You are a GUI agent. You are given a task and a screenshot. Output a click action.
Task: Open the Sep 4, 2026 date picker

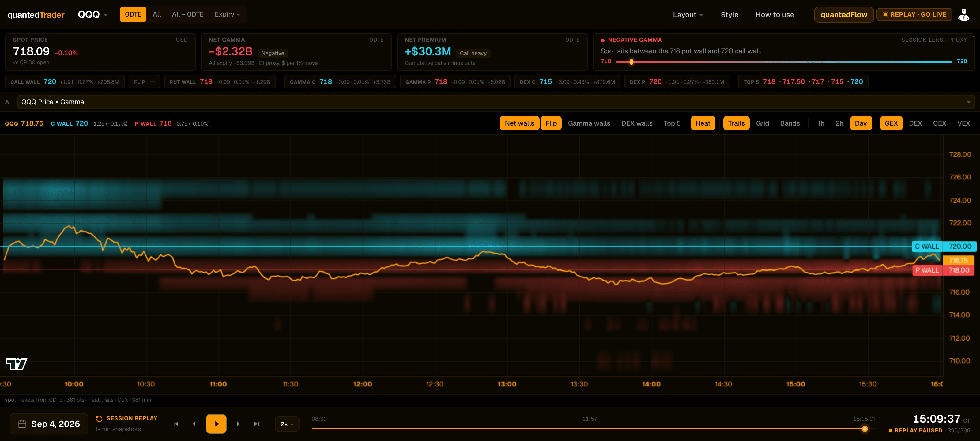[49, 424]
